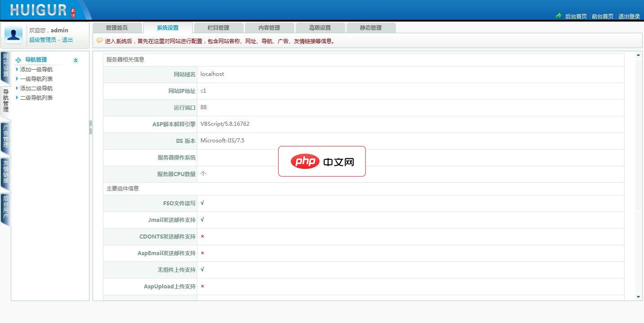Select the 系统设置 tab
The height and width of the screenshot is (323, 644).
click(x=168, y=28)
